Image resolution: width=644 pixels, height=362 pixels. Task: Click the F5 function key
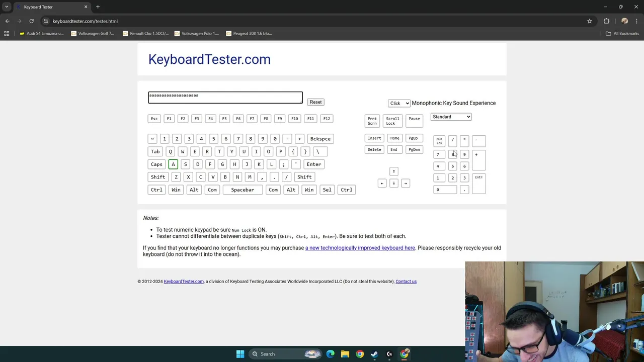pyautogui.click(x=224, y=119)
